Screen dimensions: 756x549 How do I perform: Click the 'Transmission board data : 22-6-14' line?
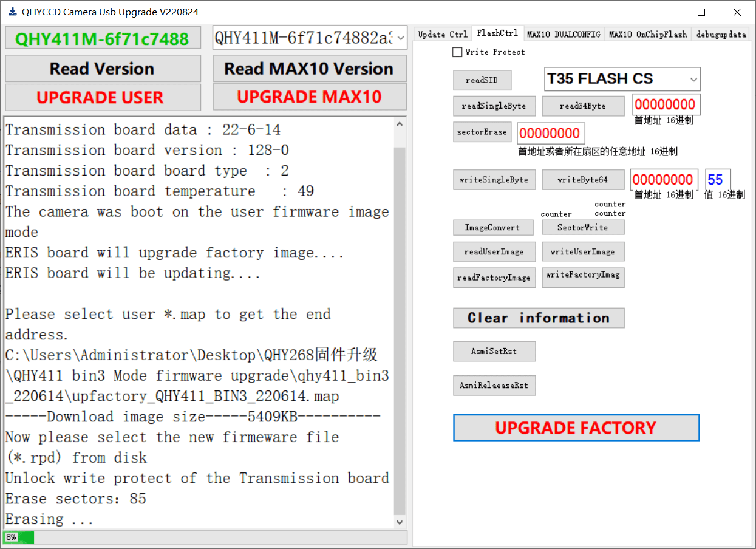pos(143,129)
